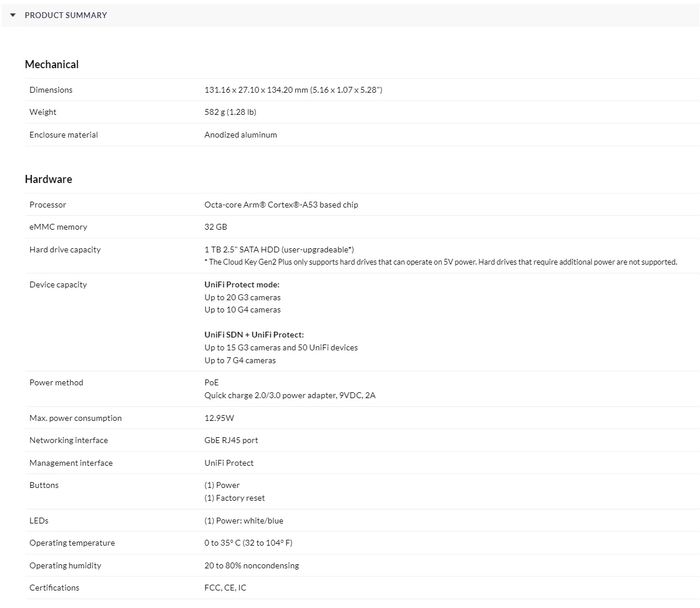Click the UniFi Protect mode bold heading
700x608 pixels.
(242, 284)
